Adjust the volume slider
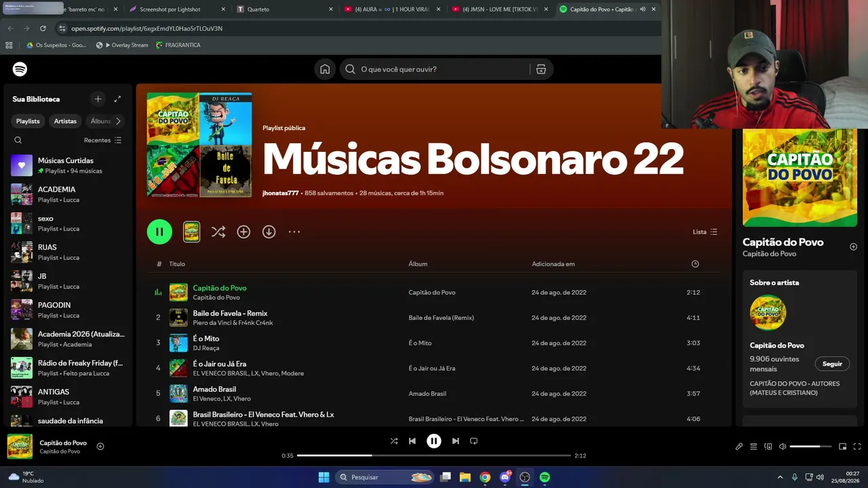 click(x=810, y=447)
